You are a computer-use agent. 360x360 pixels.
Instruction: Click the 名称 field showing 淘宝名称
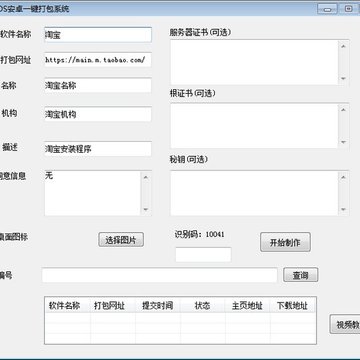[x=98, y=85]
